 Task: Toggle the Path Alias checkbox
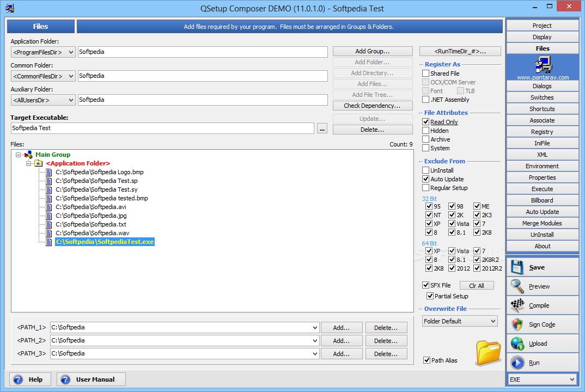pyautogui.click(x=427, y=360)
